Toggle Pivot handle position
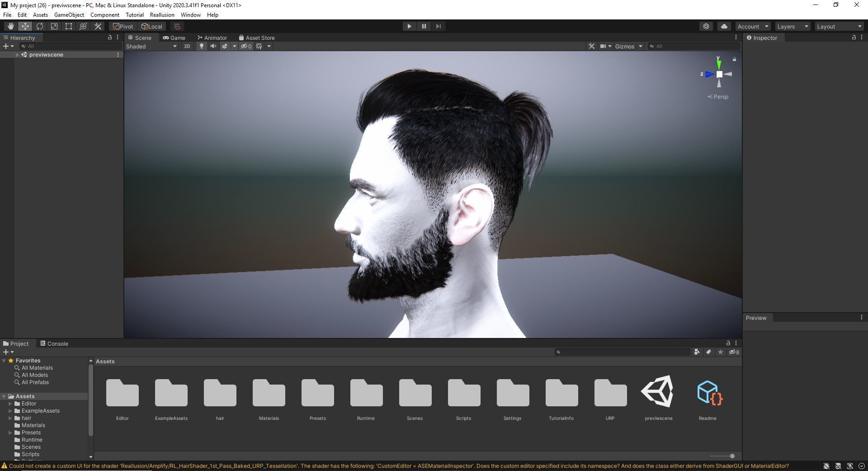Screen dimensions: 868x471 [123, 26]
